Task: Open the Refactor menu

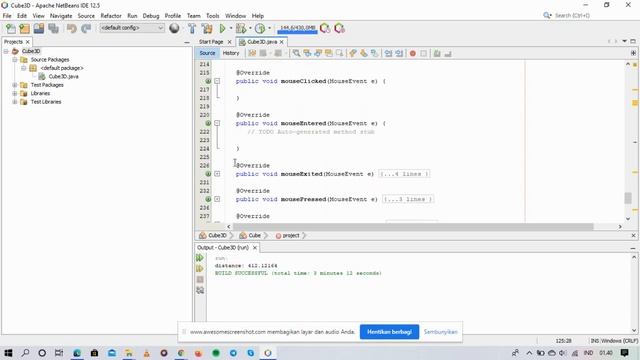Action: (111, 16)
